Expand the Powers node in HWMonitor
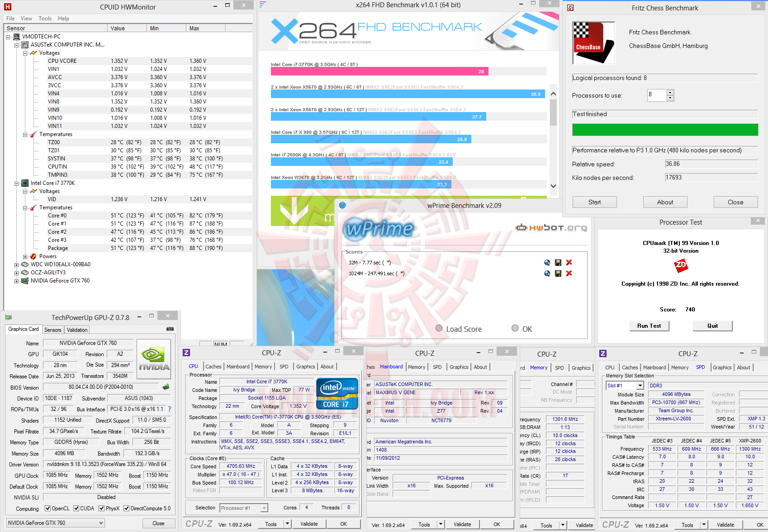The width and height of the screenshot is (768, 532). pos(25,256)
